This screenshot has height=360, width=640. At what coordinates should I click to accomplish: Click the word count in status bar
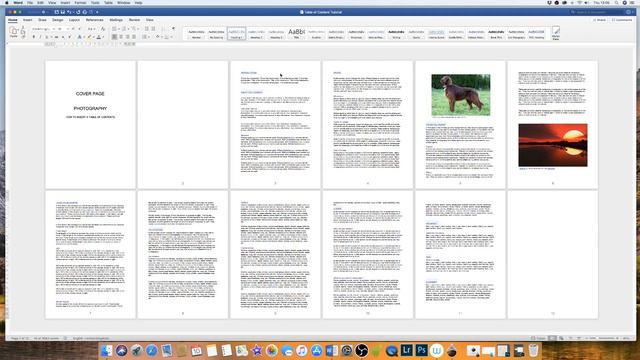click(x=47, y=338)
